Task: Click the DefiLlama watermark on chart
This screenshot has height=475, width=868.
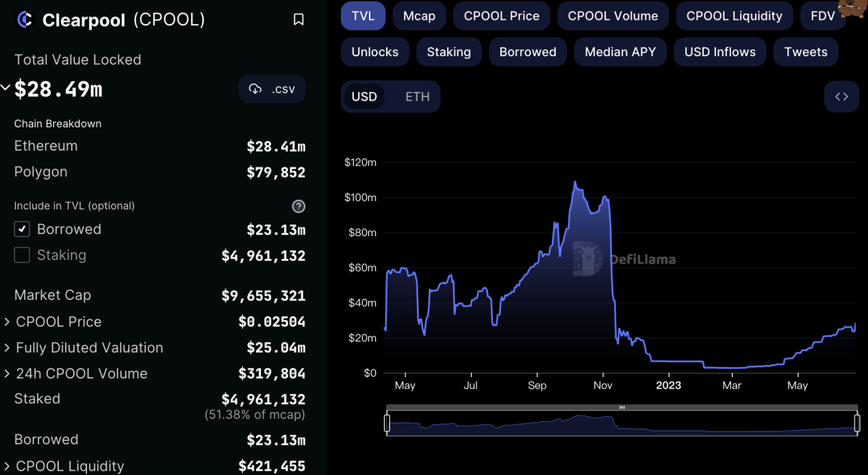Action: (624, 259)
